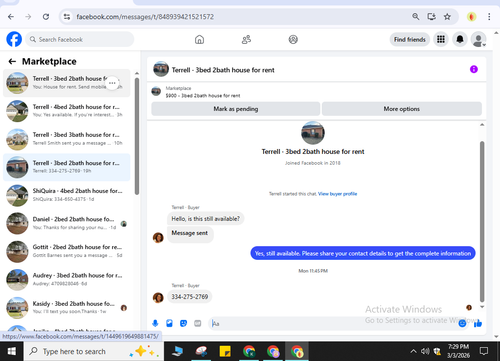Open the Audrey 3bed 2bath house conversation
The height and width of the screenshot is (361, 500).
[x=66, y=279]
